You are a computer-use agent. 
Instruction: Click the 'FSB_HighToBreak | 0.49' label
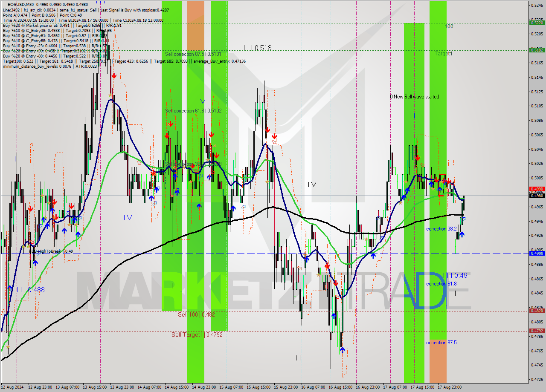51,251
